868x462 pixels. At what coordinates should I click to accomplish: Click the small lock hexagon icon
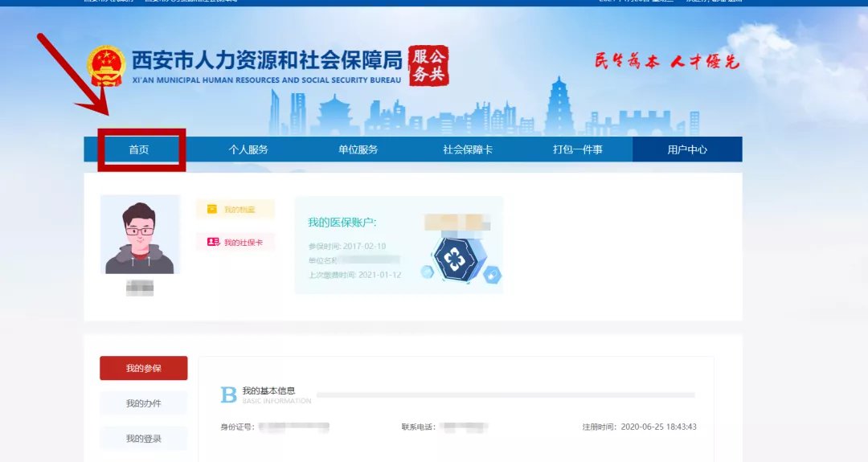(x=492, y=275)
